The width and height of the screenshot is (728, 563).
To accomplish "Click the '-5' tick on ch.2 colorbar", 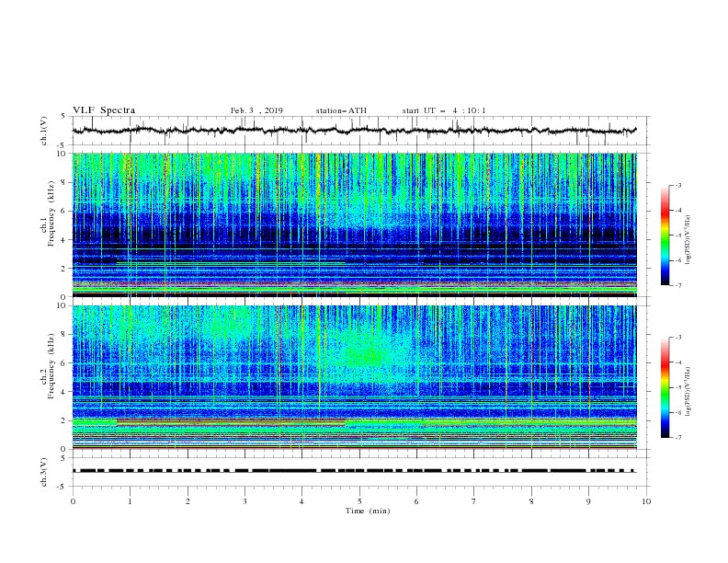I will (678, 387).
